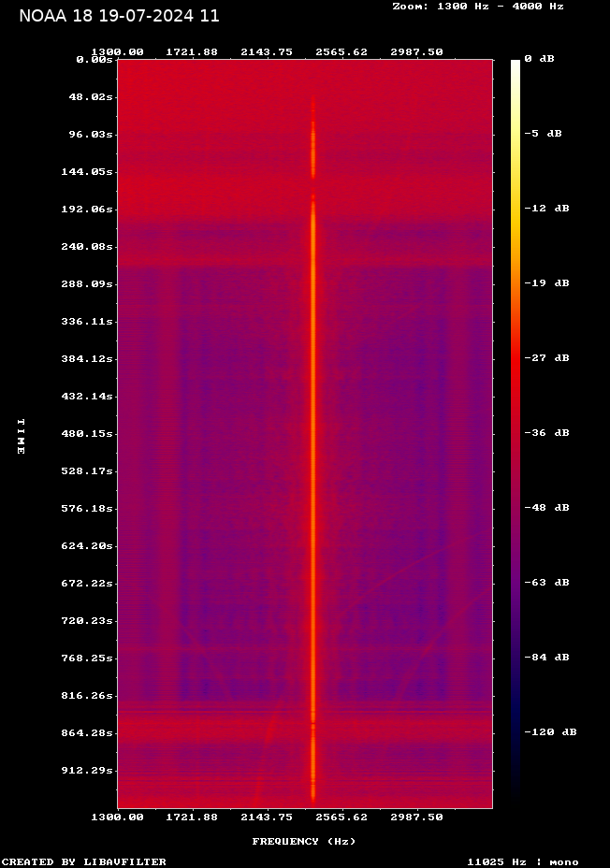Click the FREQUENCY (Hz) axis label
This screenshot has height=868, width=610.
click(x=304, y=841)
